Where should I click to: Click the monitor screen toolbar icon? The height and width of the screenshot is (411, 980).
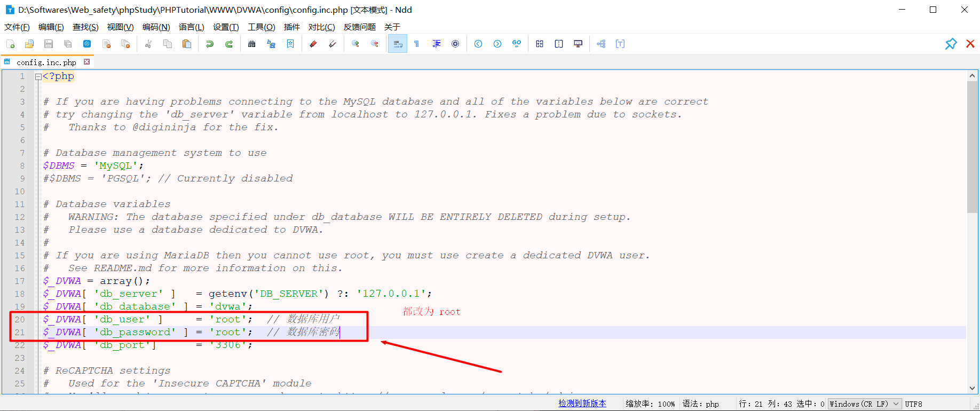click(x=578, y=44)
